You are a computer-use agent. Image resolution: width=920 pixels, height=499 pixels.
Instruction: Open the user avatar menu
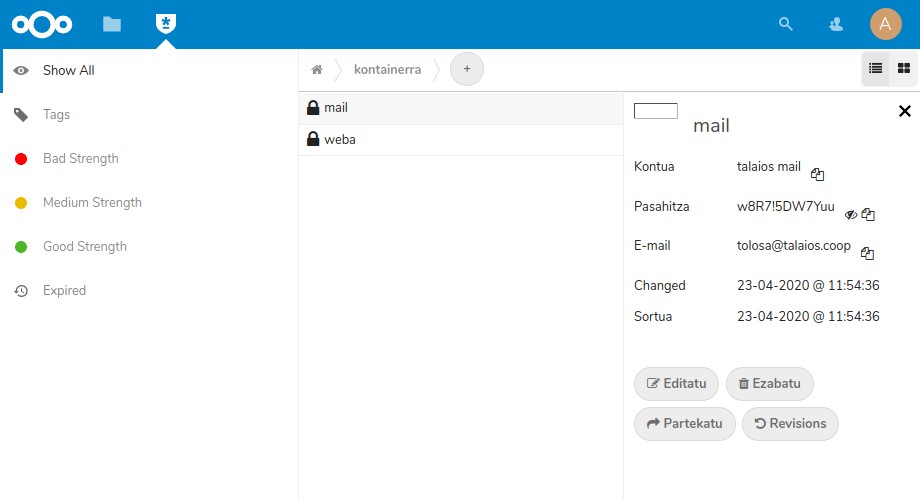click(x=885, y=24)
